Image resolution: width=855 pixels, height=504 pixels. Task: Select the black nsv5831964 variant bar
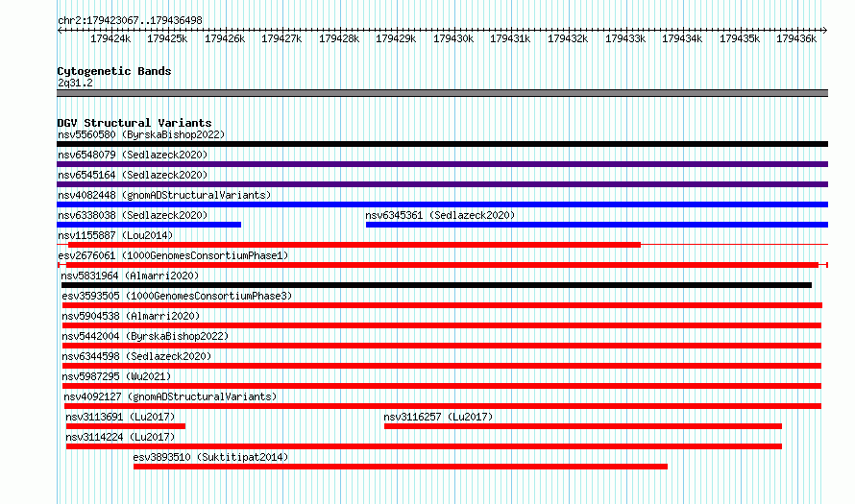[x=436, y=285]
